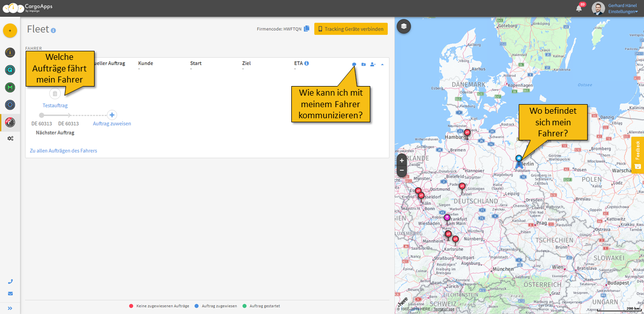The height and width of the screenshot is (314, 644).
Task: Click the Kunde column header
Action: [x=145, y=63]
